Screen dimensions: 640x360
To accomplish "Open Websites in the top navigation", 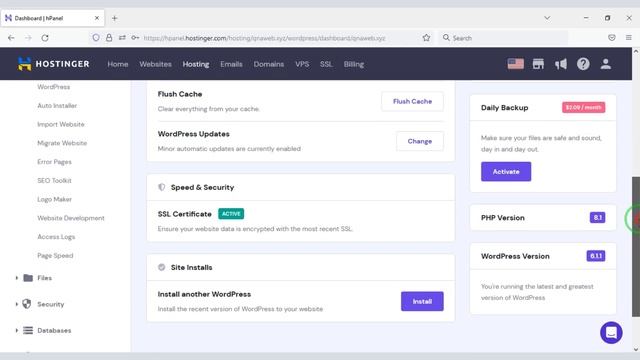I will 156,64.
